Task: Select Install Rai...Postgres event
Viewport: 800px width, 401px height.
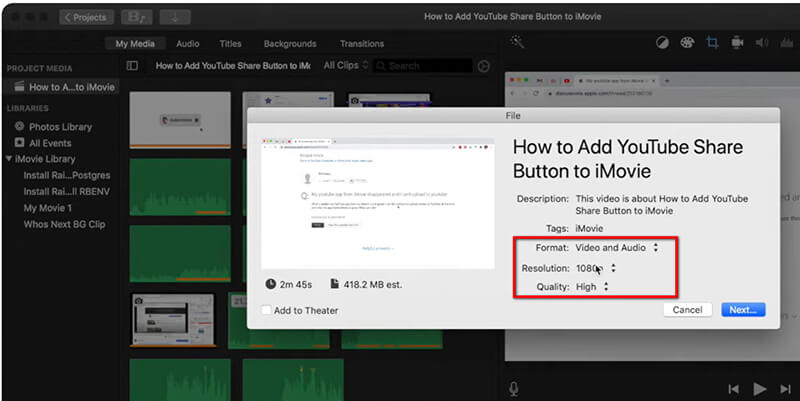Action: tap(67, 175)
